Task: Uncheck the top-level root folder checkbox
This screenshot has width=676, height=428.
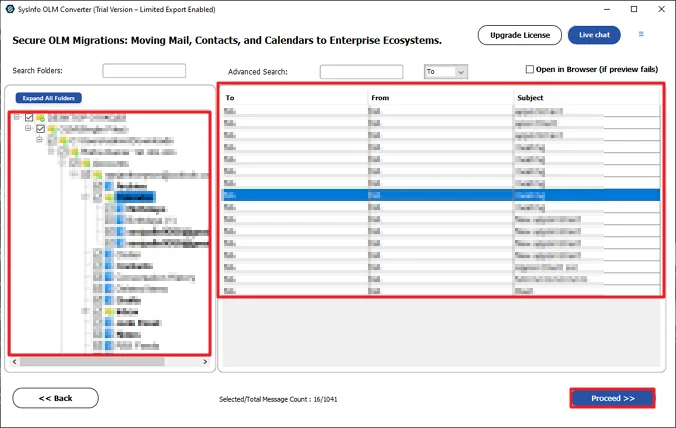Action: (x=29, y=117)
